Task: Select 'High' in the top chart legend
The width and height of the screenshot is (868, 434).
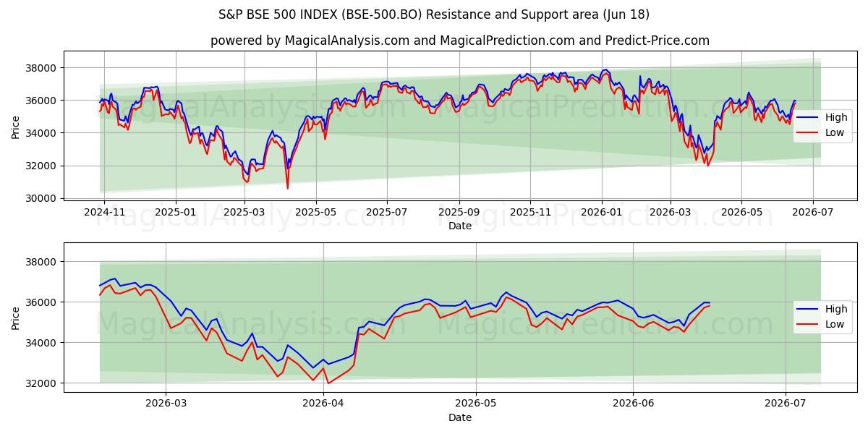Action: pos(836,117)
